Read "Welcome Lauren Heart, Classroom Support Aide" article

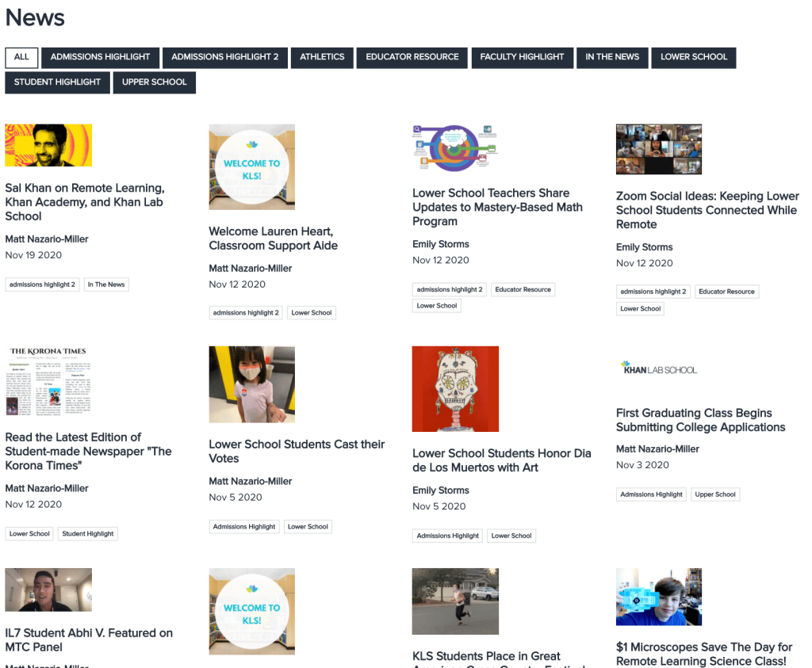(x=273, y=239)
